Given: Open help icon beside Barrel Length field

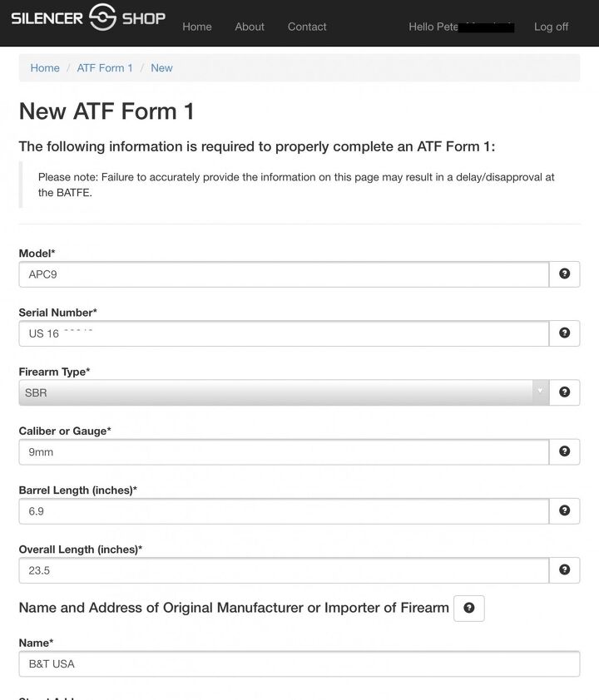Looking at the screenshot, I should (564, 510).
